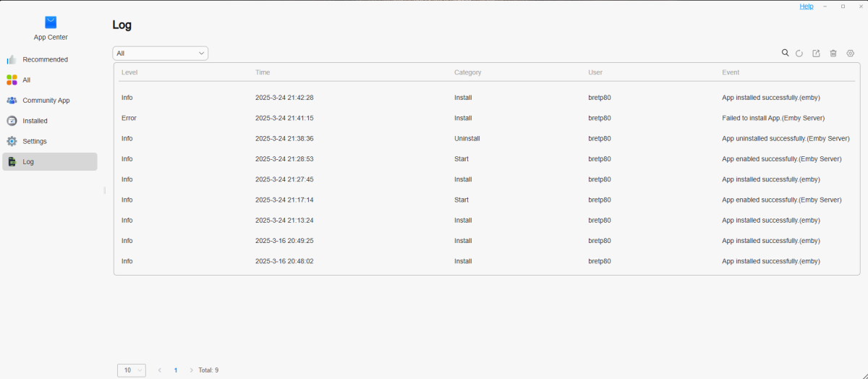Image resolution: width=868 pixels, height=379 pixels.
Task: Select the Uninstall category cell
Action: (x=467, y=138)
